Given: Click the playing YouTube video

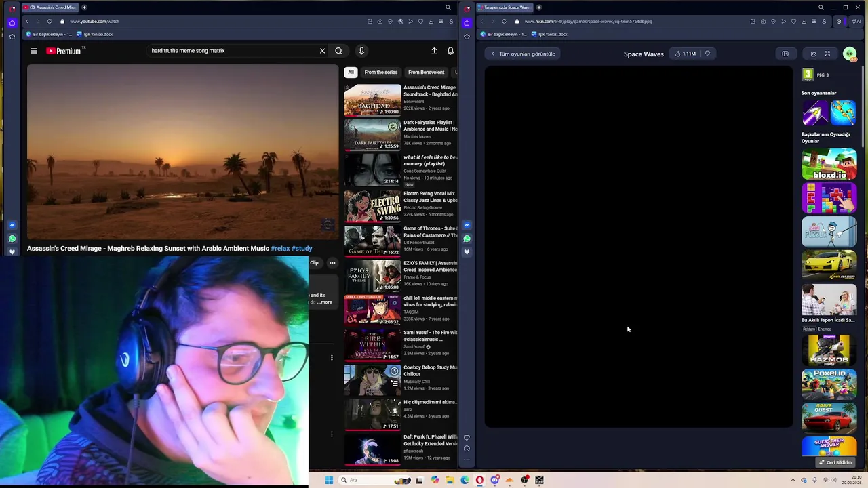Looking at the screenshot, I should click(182, 150).
